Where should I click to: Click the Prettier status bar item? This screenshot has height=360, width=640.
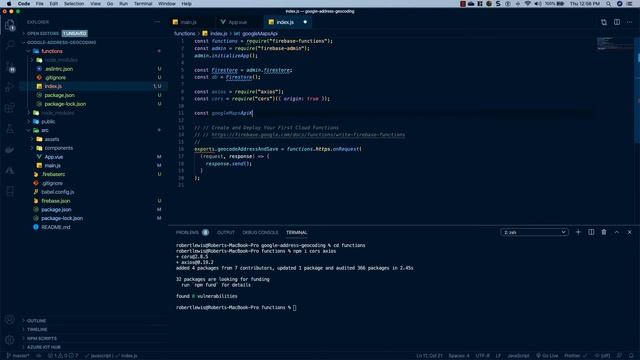576,356
